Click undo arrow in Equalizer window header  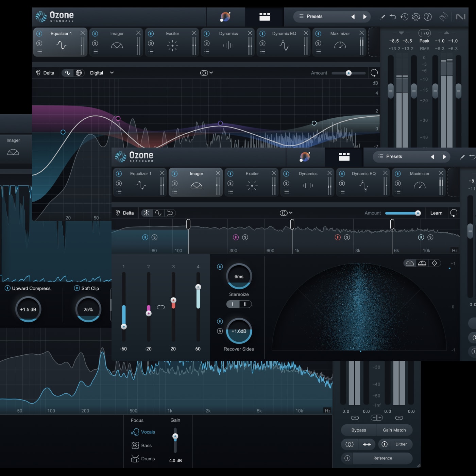point(393,17)
